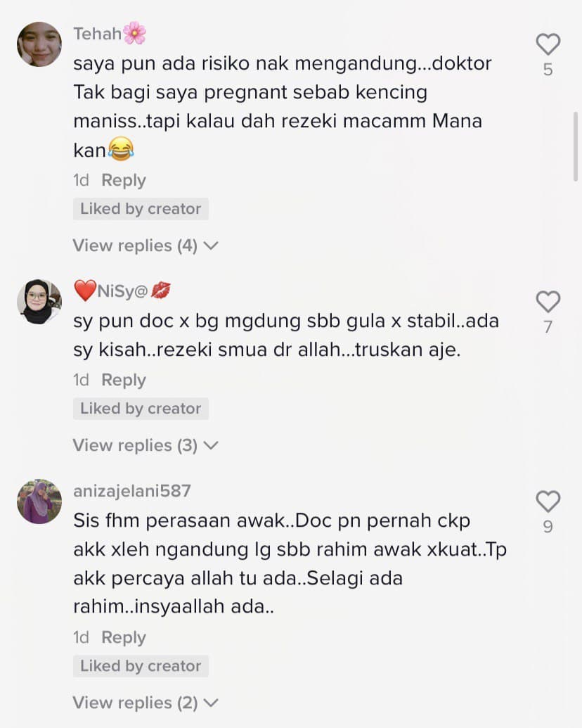The image size is (582, 728).
Task: Tap the heart icon on NiSy@'s comment
Action: click(548, 302)
